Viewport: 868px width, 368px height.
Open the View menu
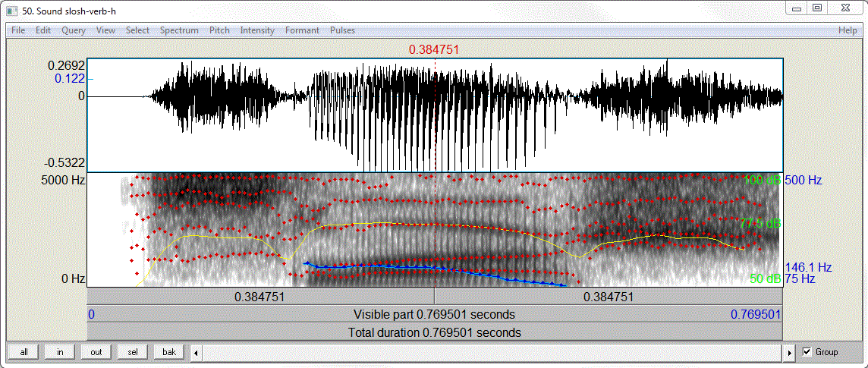pyautogui.click(x=105, y=30)
